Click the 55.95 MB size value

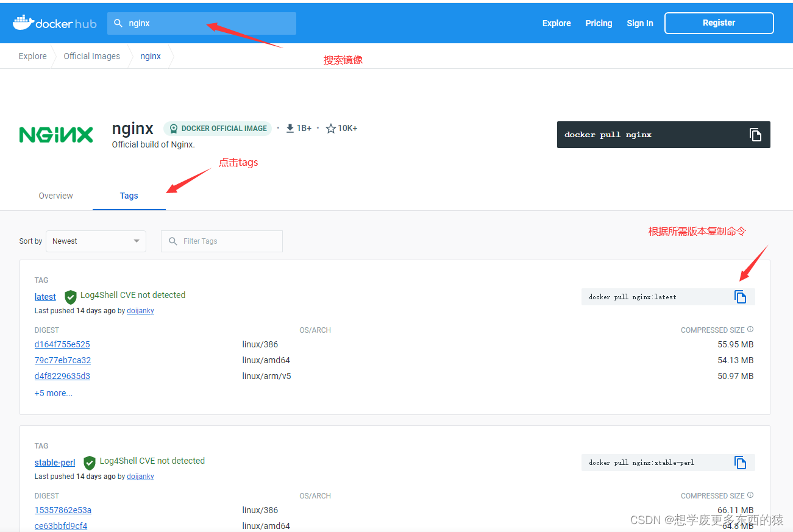736,344
